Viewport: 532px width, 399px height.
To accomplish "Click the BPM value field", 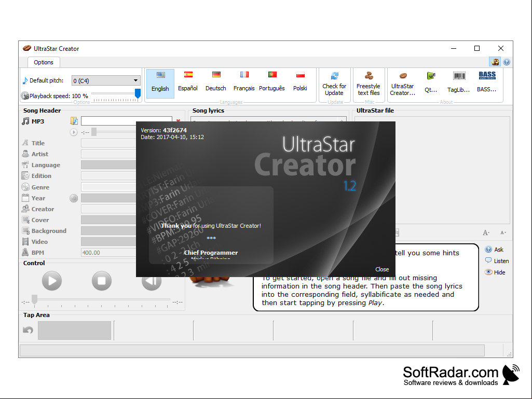I will (x=108, y=253).
